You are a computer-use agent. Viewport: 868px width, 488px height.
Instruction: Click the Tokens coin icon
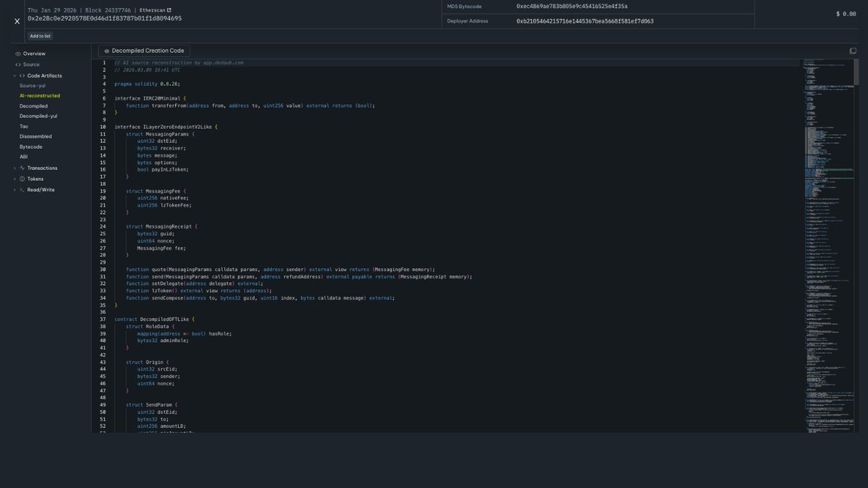click(x=22, y=179)
